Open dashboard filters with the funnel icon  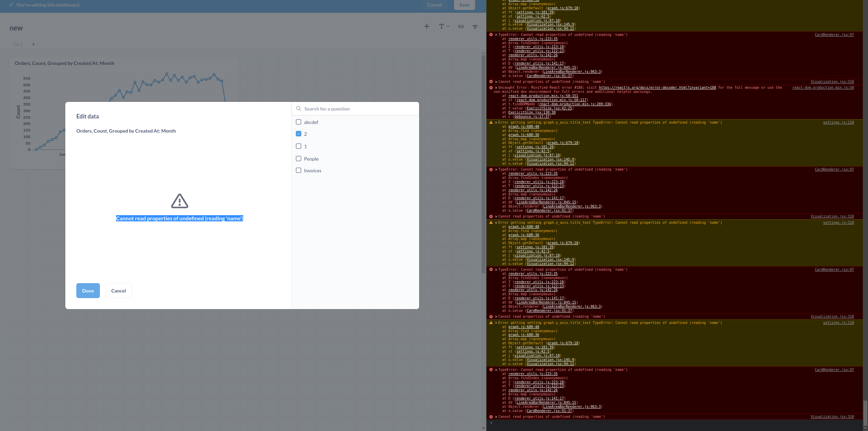(x=475, y=27)
